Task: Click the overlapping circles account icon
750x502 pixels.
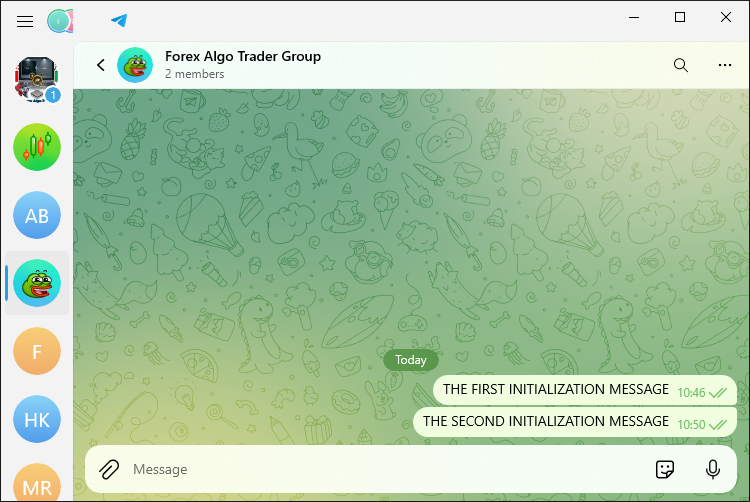Action: pyautogui.click(x=60, y=21)
